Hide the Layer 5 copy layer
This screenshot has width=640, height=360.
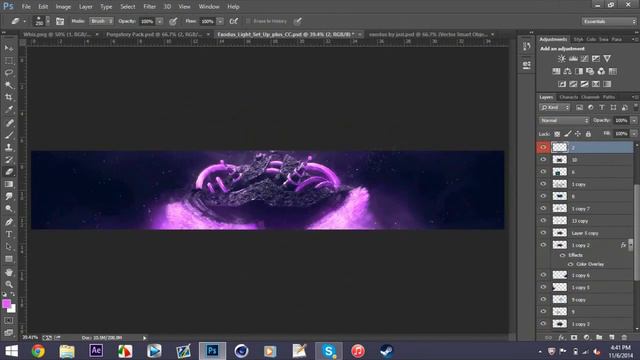point(543,233)
